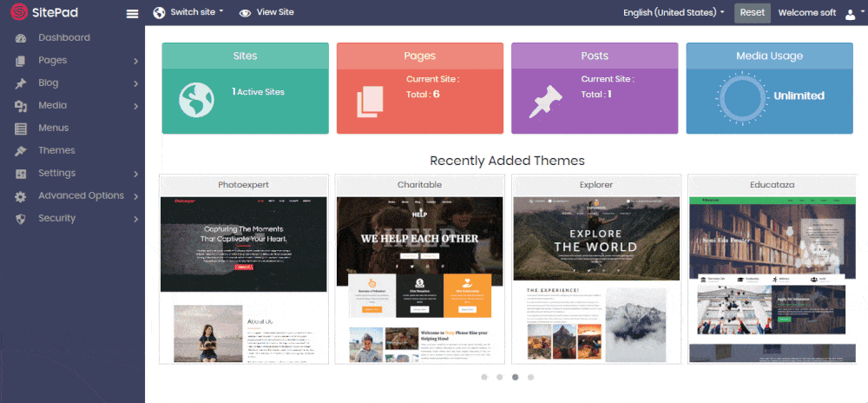Expand the Media submenu chevron
The height and width of the screenshot is (403, 868).
pos(135,106)
